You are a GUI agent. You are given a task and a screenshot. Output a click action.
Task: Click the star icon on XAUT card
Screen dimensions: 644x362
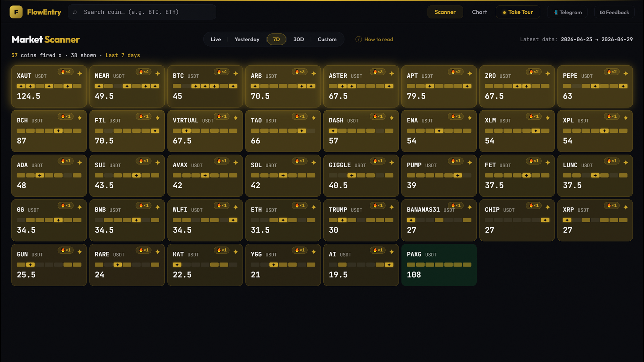coord(79,73)
